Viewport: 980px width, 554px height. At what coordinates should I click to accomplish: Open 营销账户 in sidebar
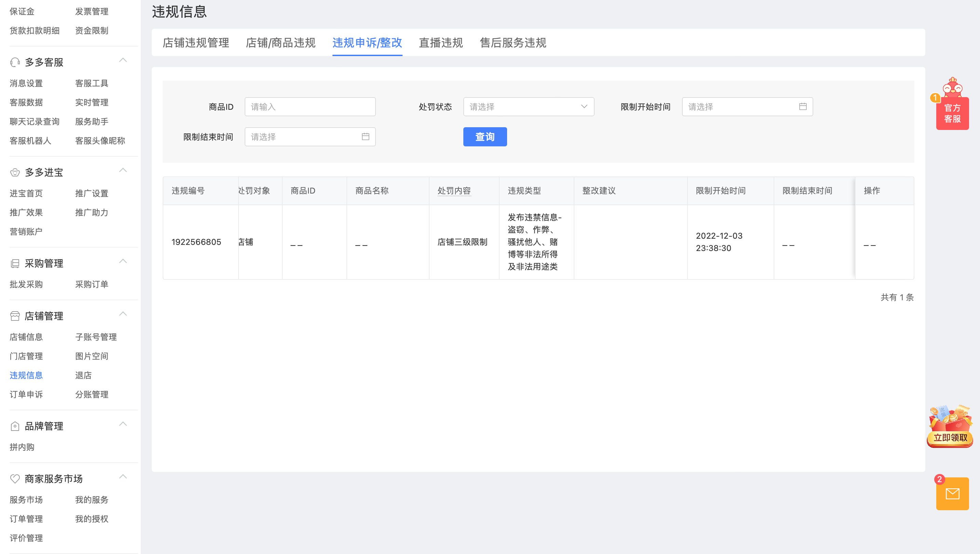(x=26, y=232)
